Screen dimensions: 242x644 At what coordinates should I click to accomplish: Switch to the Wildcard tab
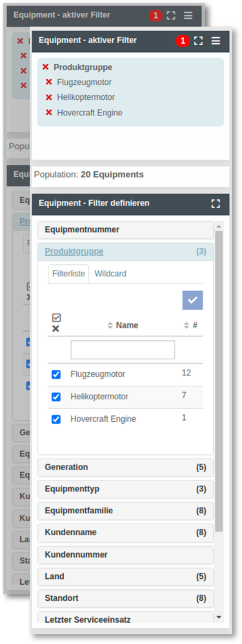coord(110,274)
